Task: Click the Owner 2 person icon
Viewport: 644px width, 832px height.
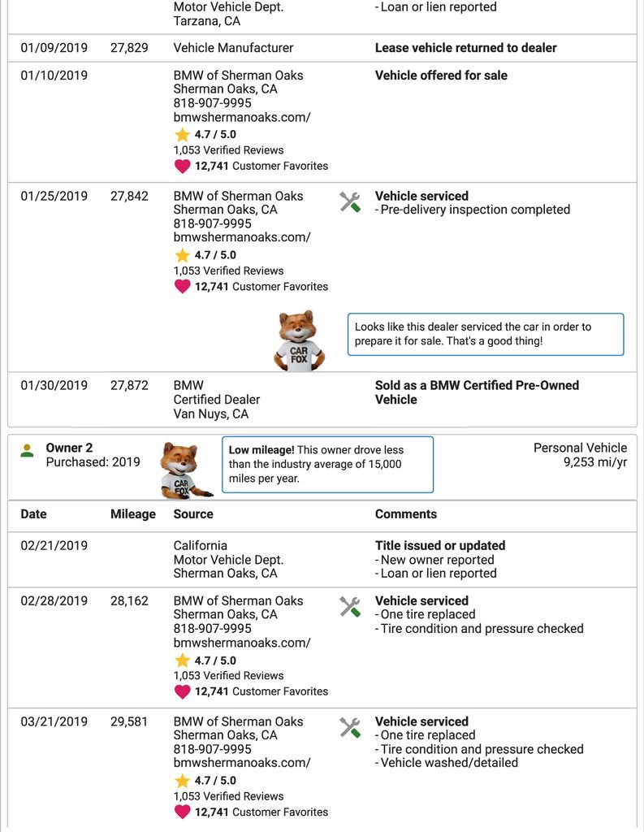Action: click(27, 450)
